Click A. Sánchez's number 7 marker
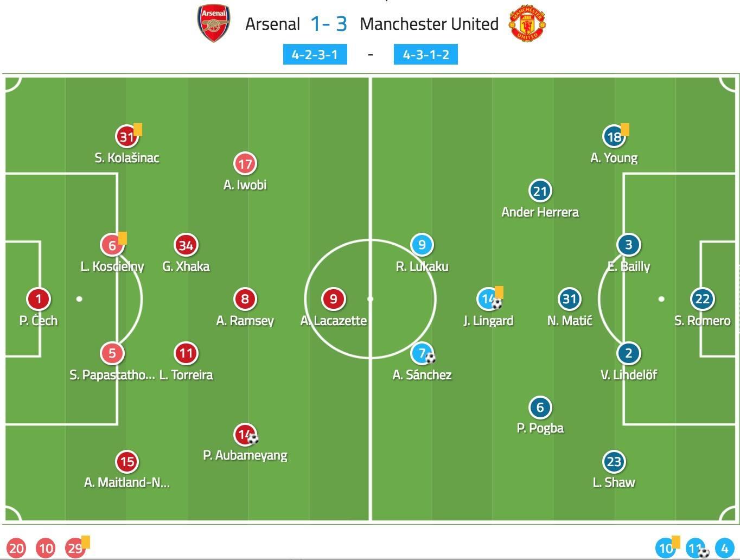740x560 pixels. (x=422, y=353)
